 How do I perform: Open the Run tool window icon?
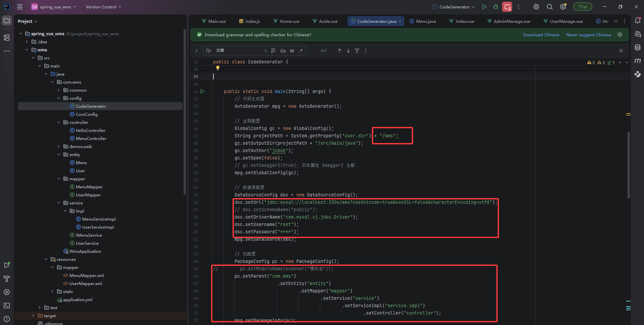[x=7, y=265]
